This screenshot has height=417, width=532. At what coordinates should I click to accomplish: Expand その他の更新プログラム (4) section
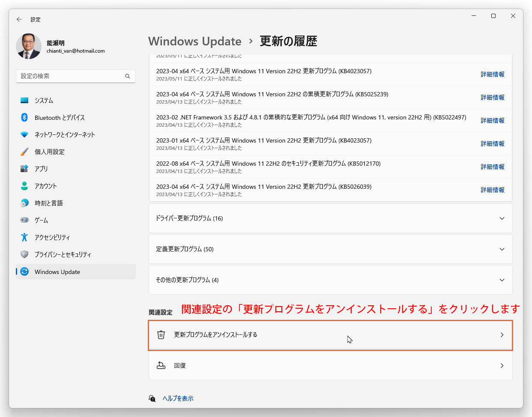click(330, 280)
